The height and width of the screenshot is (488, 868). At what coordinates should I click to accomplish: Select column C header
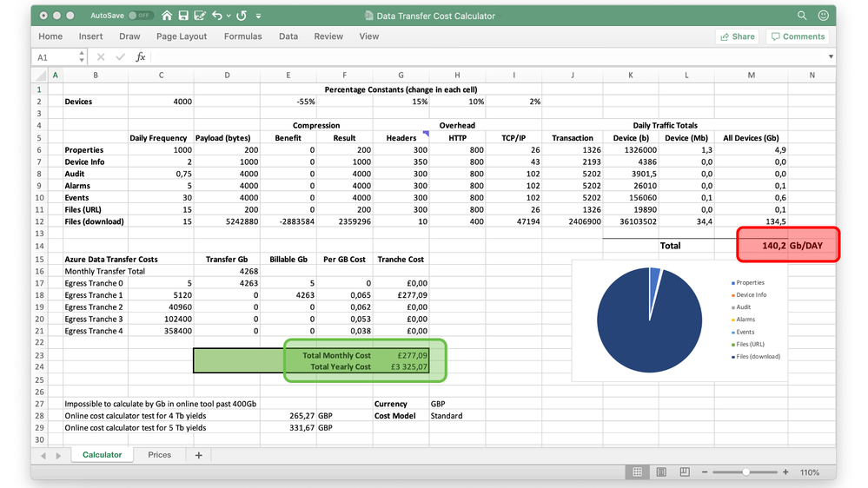(x=161, y=76)
